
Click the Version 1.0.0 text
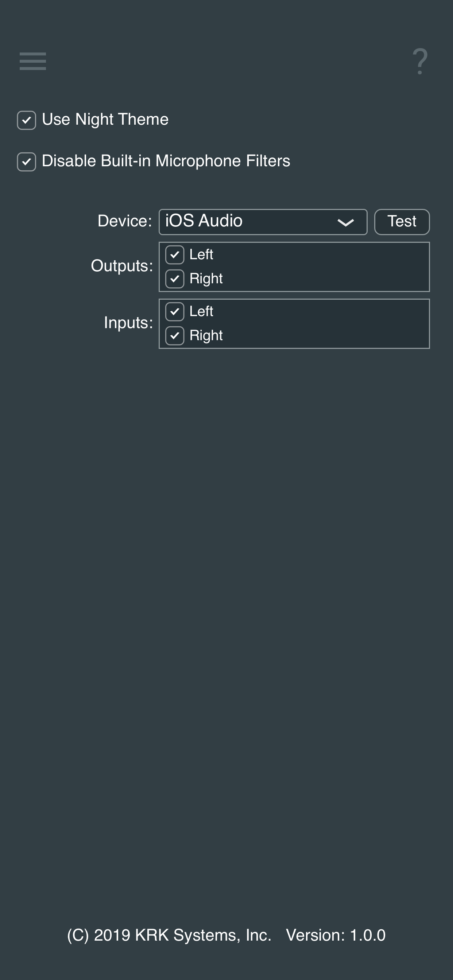(x=336, y=935)
